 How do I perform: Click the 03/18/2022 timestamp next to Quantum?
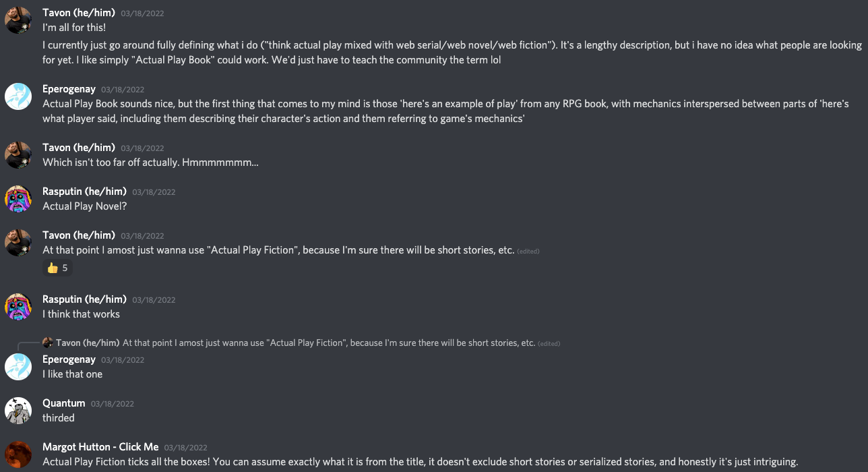click(113, 404)
